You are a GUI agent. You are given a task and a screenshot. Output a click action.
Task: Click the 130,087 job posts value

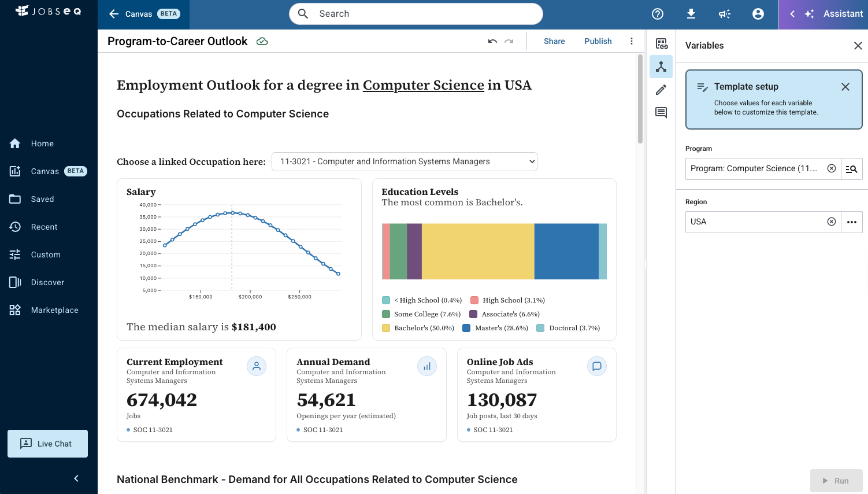click(502, 400)
